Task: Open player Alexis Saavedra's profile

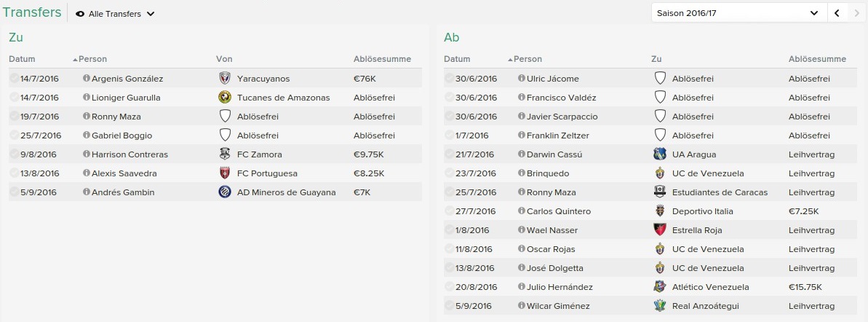Action: click(x=124, y=173)
